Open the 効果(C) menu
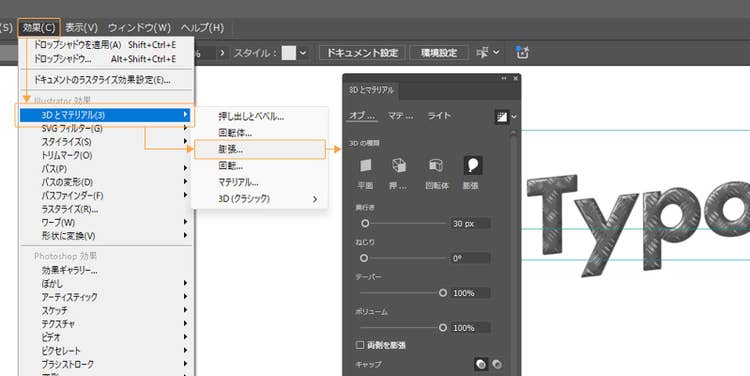750x376 pixels. pos(39,28)
